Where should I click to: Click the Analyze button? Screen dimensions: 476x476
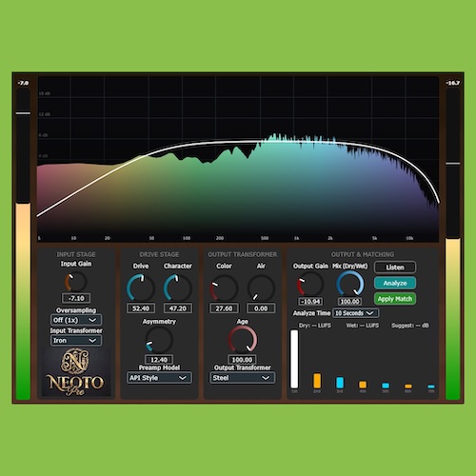tap(395, 283)
